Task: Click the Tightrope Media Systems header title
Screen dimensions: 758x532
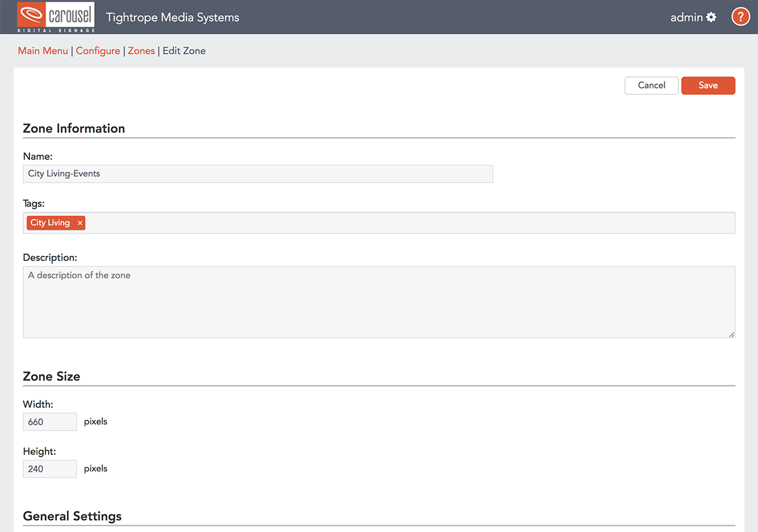Action: click(172, 18)
